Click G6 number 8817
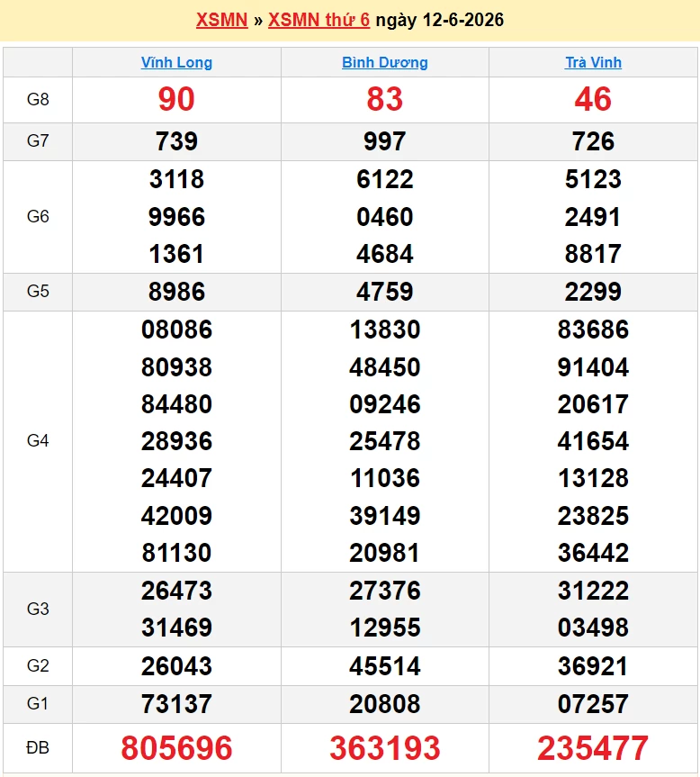 coord(593,254)
